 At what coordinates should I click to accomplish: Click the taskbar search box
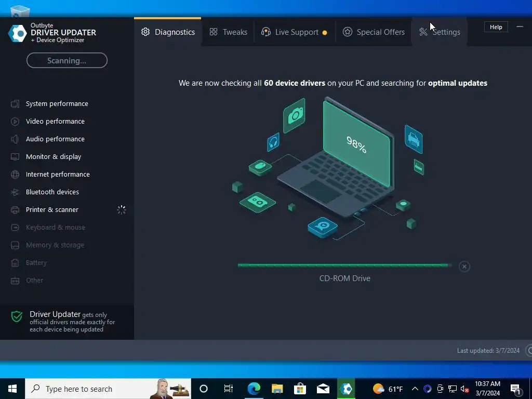coord(108,389)
